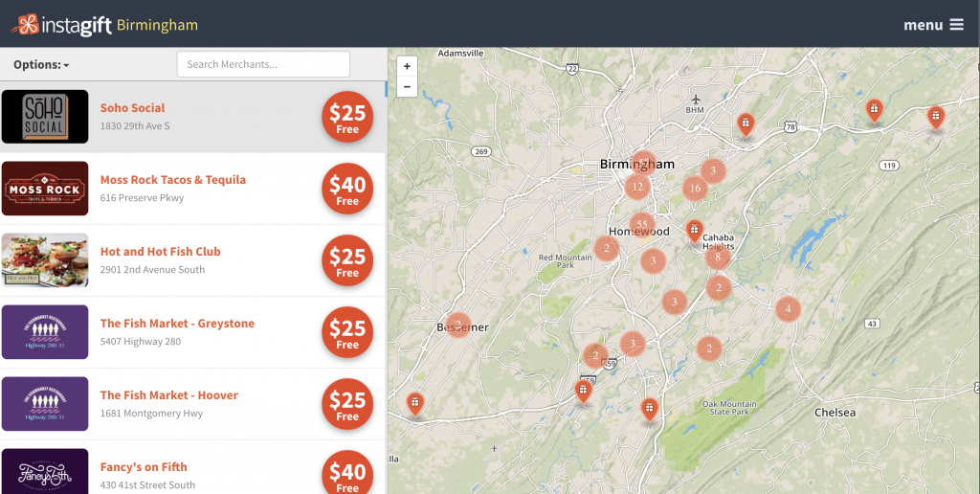Click the map cluster marker showing 16
Viewport: 980px width, 494px height.
click(695, 189)
